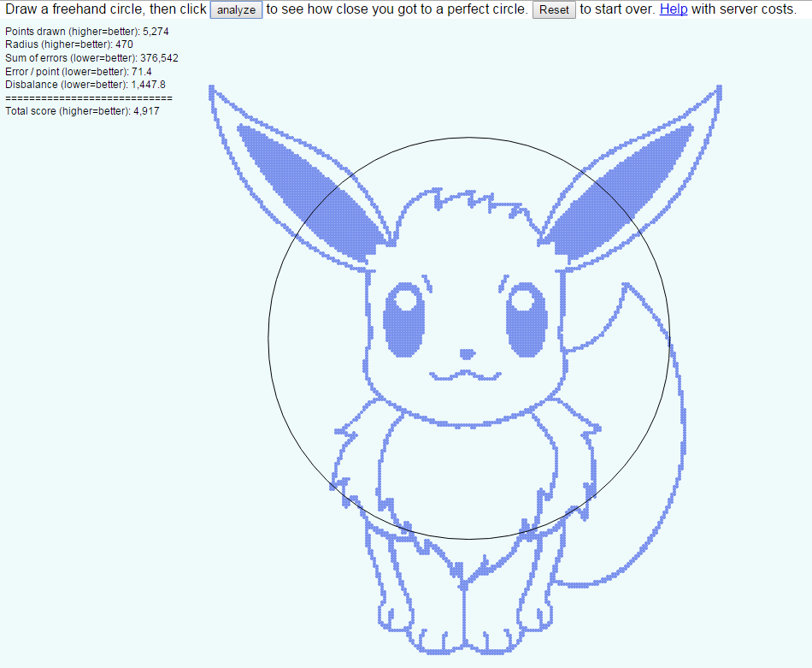Viewport: 812px width, 668px height.
Task: Open the Help link
Action: [x=674, y=9]
